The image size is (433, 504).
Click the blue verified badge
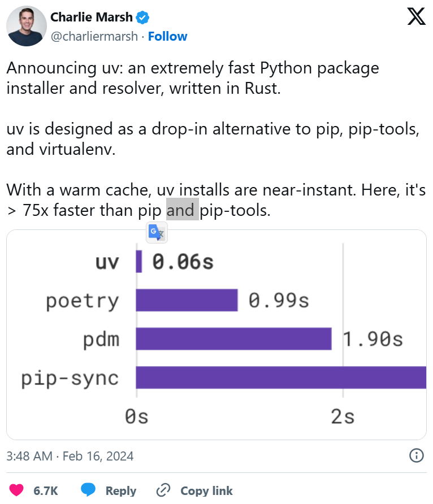142,18
